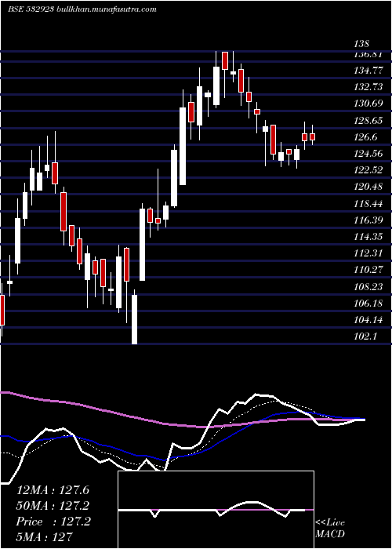This screenshot has width=392, height=549.
Task: Click the 134.77 price axis label
Action: coord(368,71)
